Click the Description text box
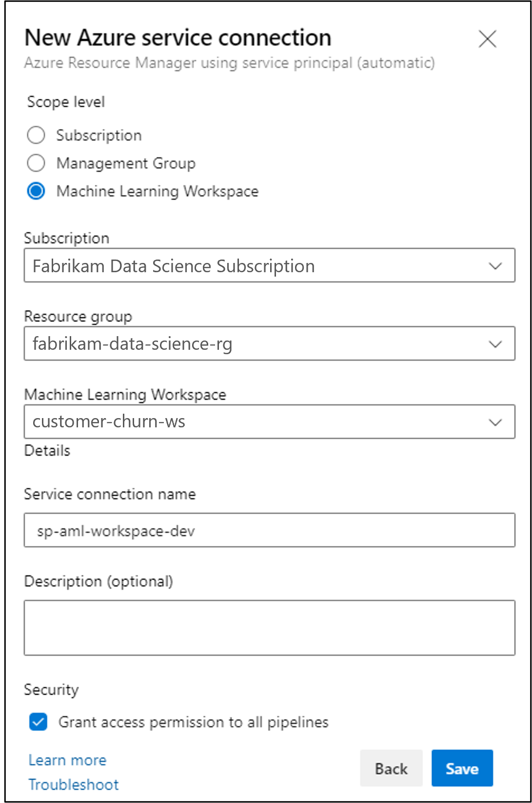This screenshot has width=532, height=803. click(x=268, y=627)
